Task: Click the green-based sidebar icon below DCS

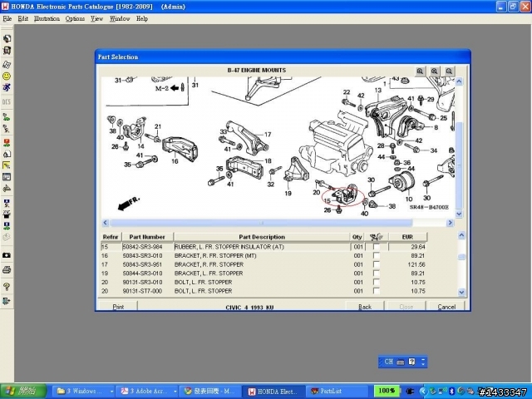Action: tap(7, 117)
